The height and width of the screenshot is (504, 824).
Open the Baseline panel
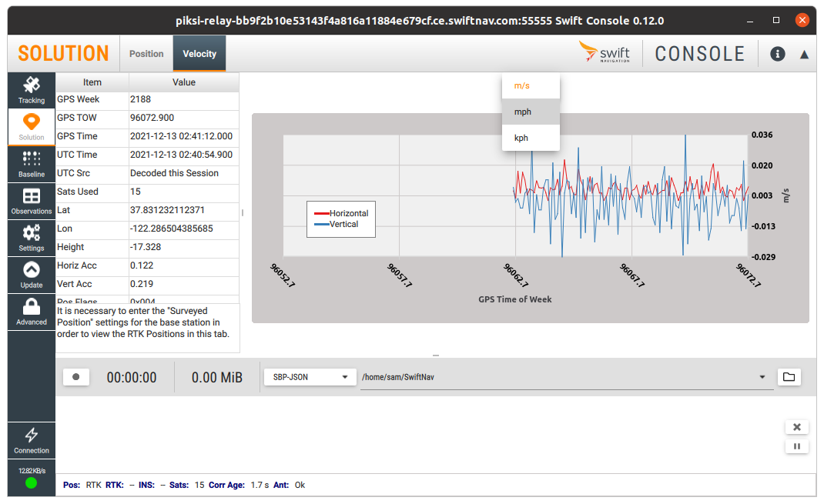click(32, 165)
